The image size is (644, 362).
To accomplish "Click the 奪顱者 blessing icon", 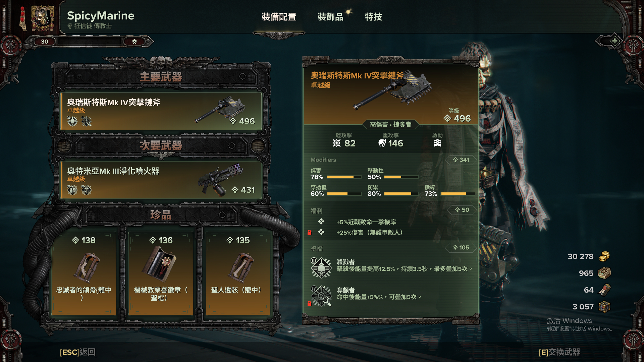I will 321,296.
